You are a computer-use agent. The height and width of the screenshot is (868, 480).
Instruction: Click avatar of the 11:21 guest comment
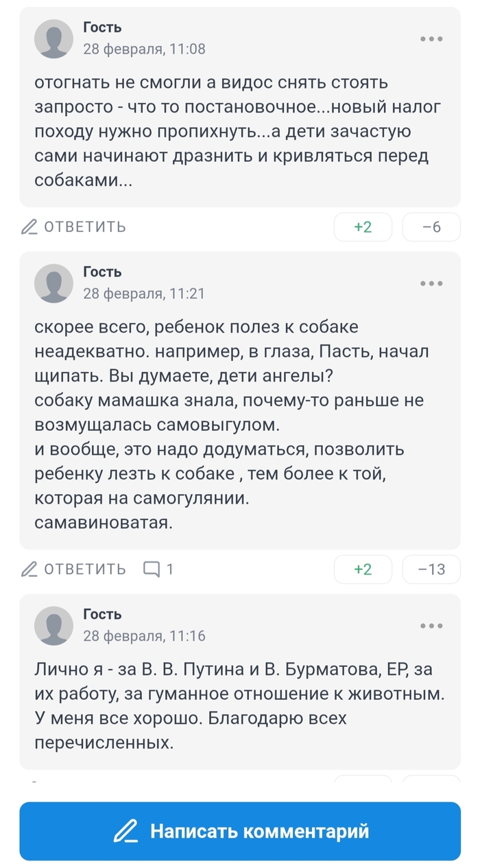pos(53,283)
